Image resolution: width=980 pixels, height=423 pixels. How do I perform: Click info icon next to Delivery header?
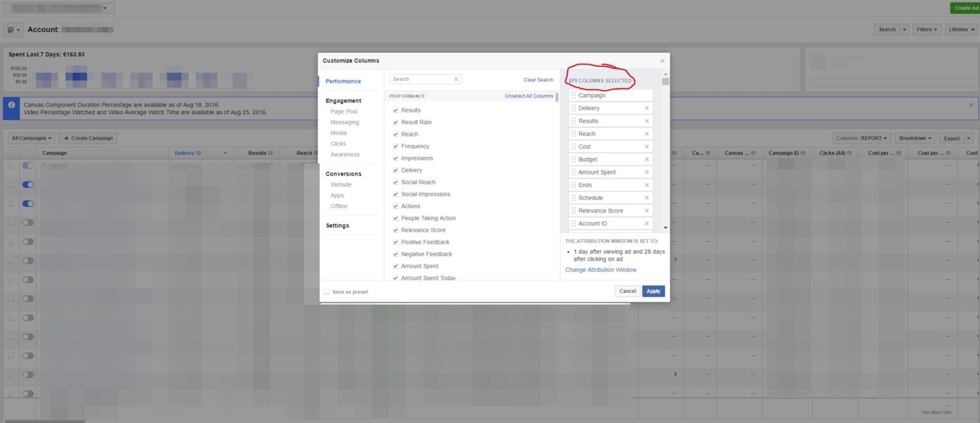[198, 153]
